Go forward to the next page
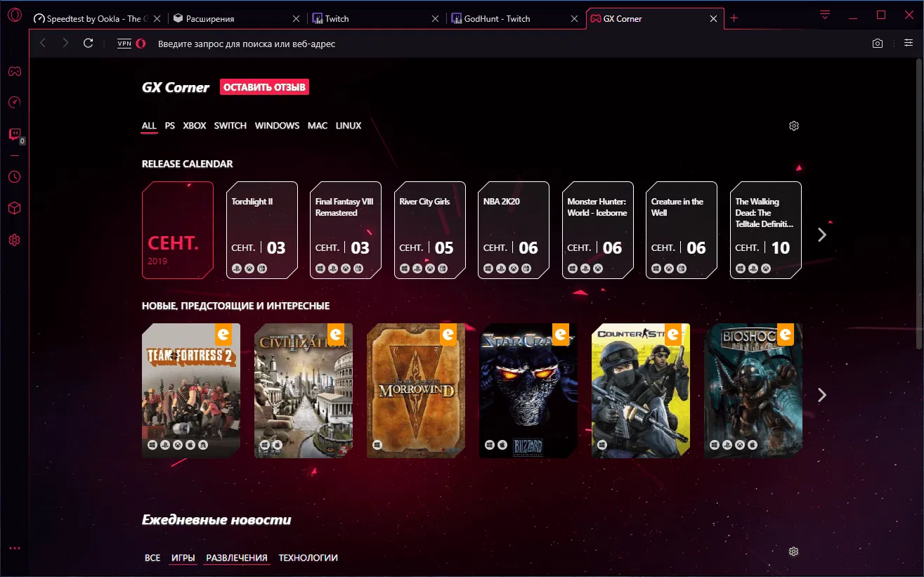The width and height of the screenshot is (924, 577). click(65, 44)
